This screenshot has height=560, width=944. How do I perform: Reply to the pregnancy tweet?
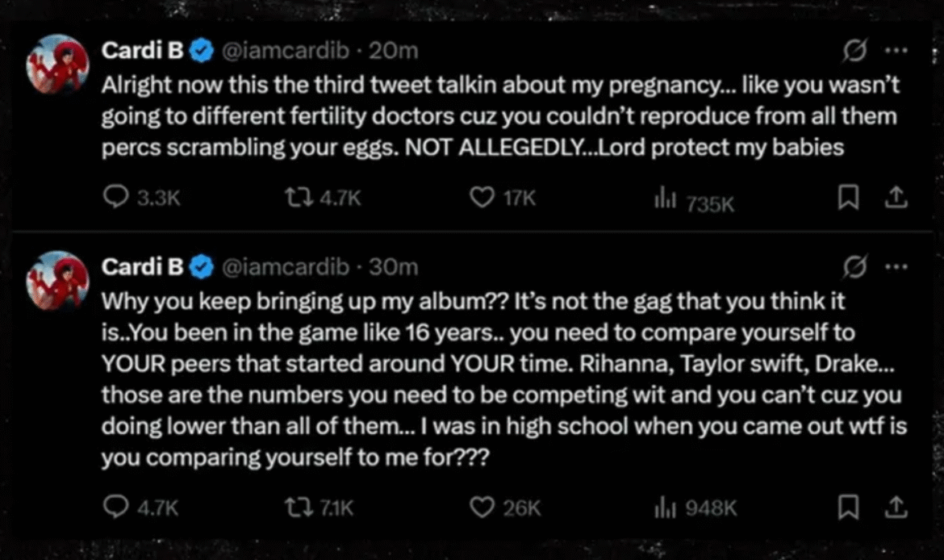116,196
